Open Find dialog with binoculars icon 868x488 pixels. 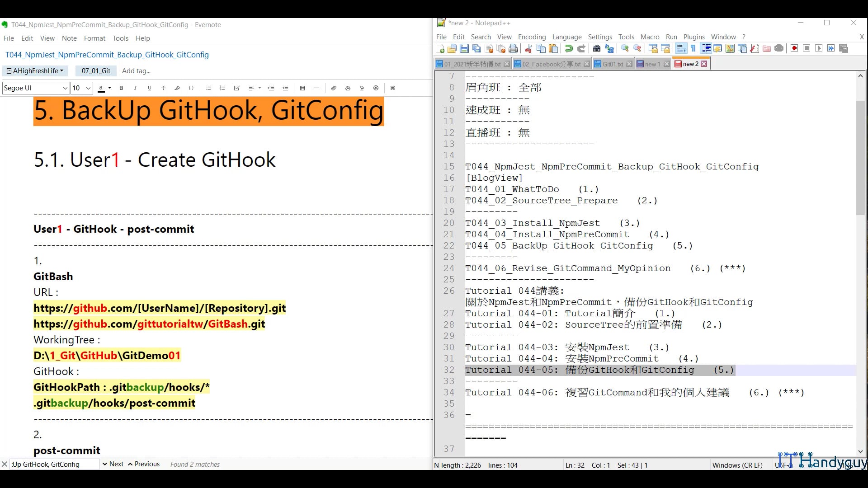[x=597, y=48]
